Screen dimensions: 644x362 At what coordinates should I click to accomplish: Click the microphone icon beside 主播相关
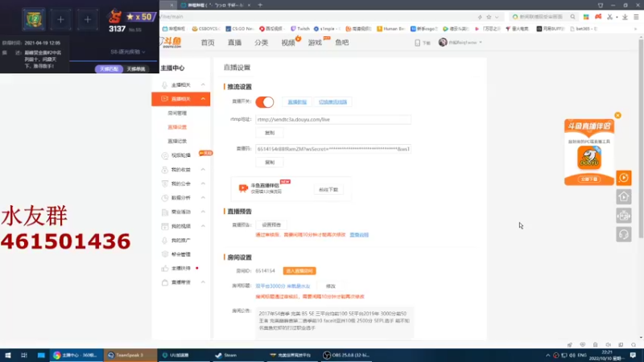click(x=165, y=85)
